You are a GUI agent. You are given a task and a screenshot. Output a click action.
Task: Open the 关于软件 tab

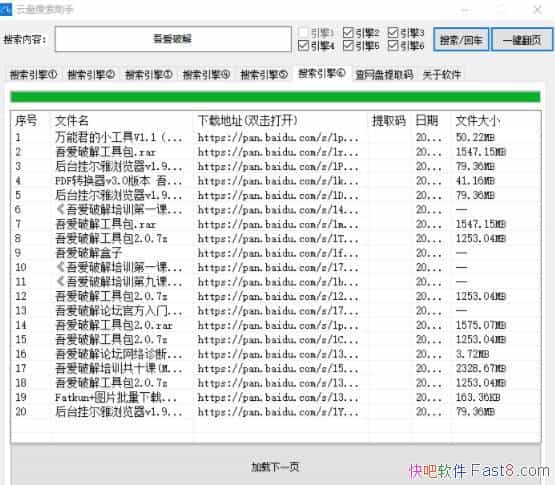click(x=442, y=74)
